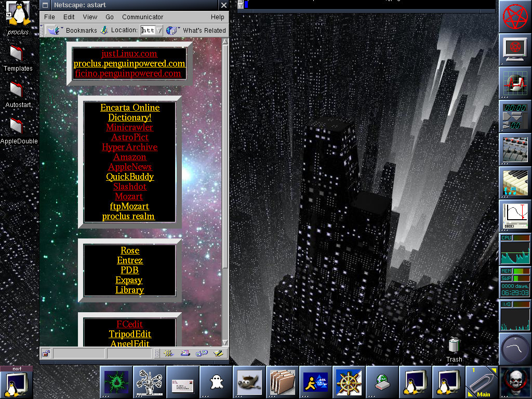Launch the white ghost dock icon
Viewport: 532px width, 399px height.
coord(216,382)
